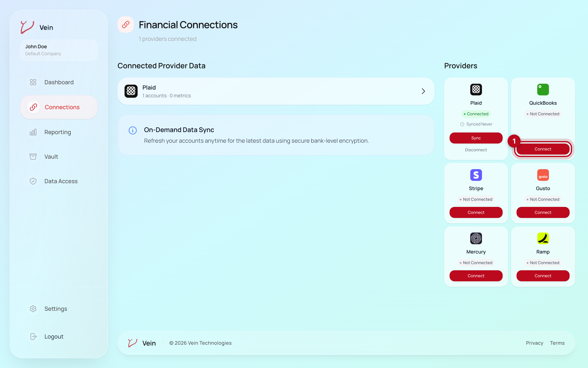Click the Vein logo icon in sidebar

27,27
